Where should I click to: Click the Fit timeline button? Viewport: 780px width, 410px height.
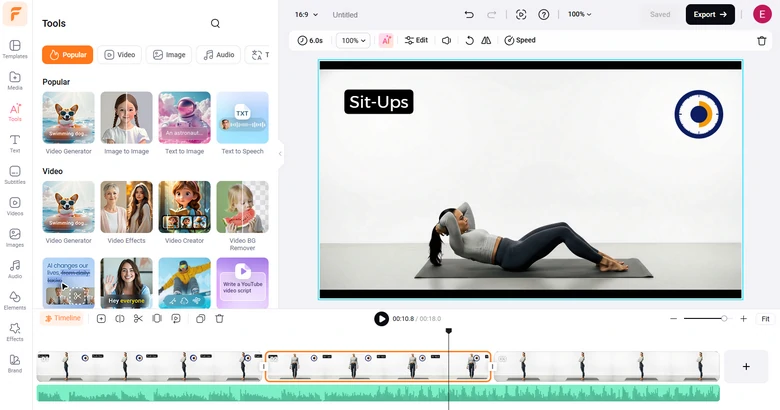tap(765, 318)
